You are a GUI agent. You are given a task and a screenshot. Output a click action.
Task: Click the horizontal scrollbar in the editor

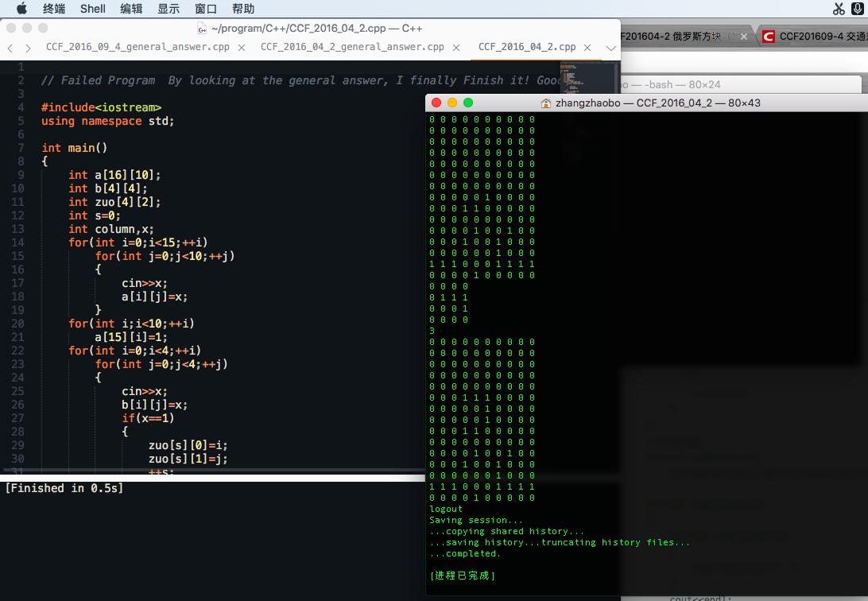(213, 470)
